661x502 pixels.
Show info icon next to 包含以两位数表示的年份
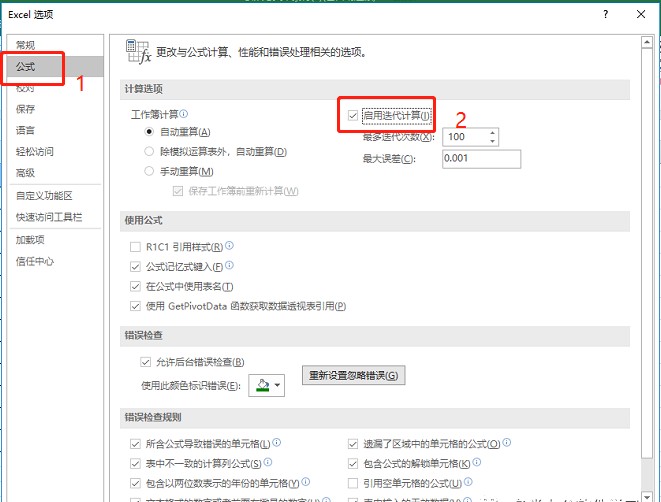click(306, 482)
